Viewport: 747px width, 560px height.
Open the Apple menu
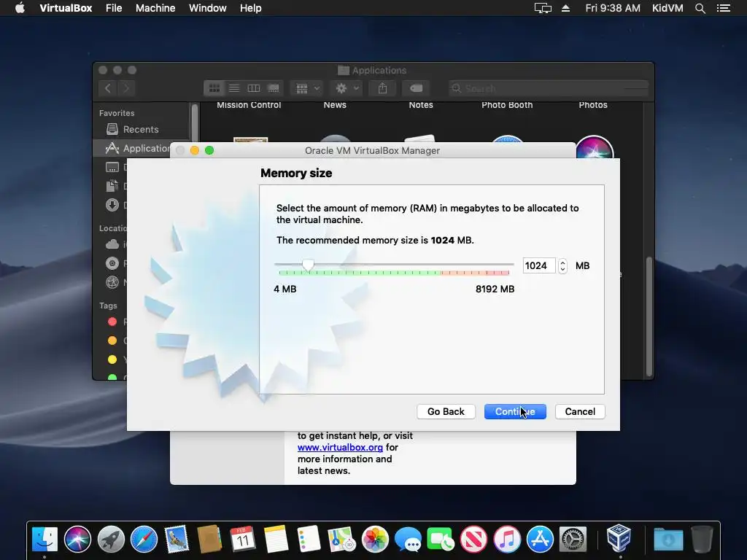click(20, 8)
